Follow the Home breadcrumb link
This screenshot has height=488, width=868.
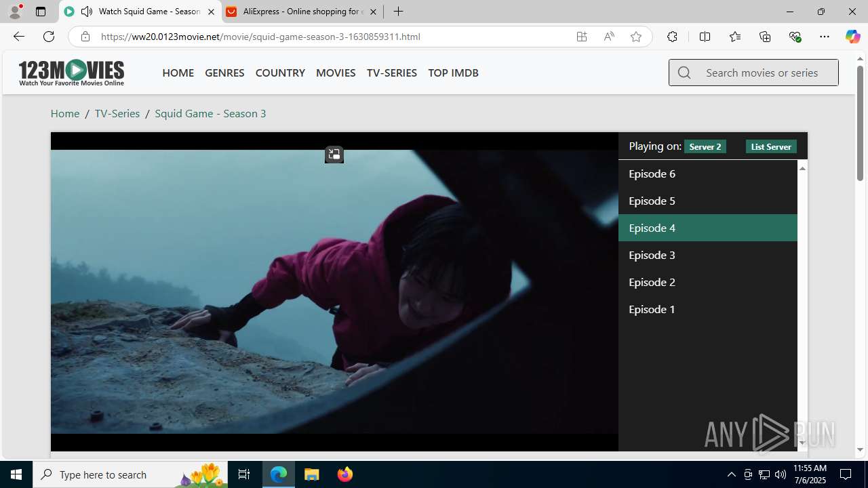pos(65,113)
